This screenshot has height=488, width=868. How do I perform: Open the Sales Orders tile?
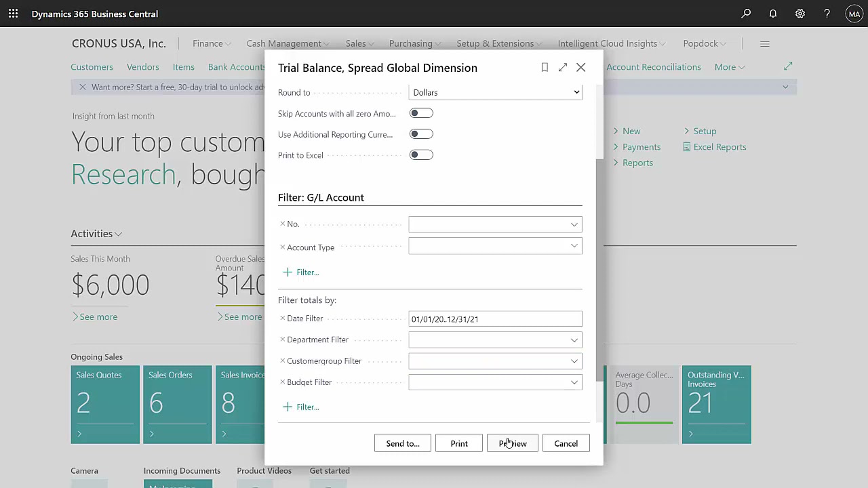click(178, 405)
